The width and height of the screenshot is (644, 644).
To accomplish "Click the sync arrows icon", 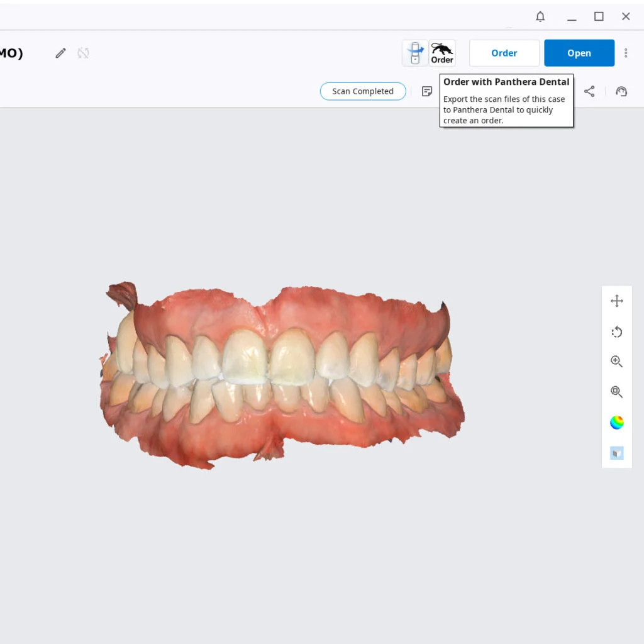I will tap(83, 53).
